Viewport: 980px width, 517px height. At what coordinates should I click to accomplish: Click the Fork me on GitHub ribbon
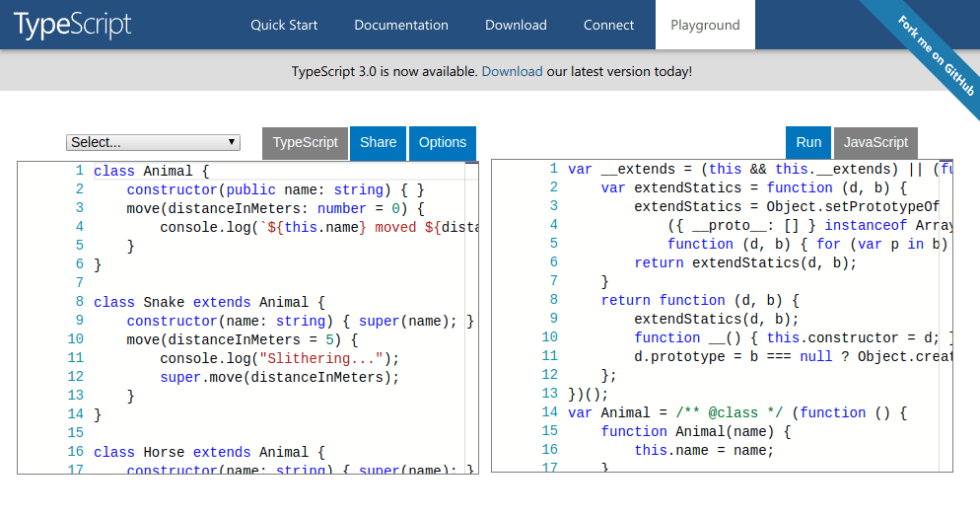point(936,55)
